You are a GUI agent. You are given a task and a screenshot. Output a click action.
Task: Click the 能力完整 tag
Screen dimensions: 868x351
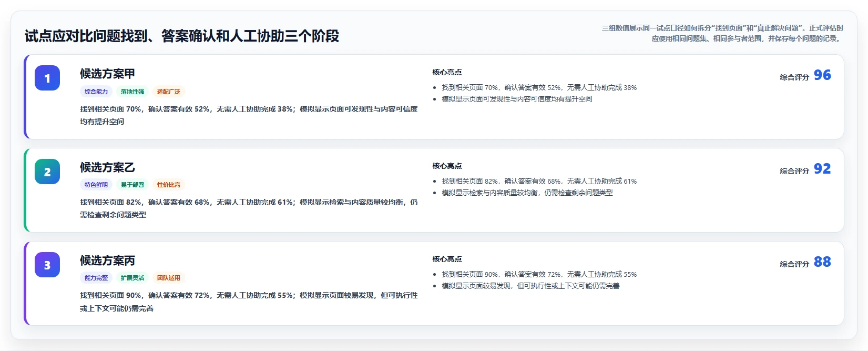tap(96, 278)
